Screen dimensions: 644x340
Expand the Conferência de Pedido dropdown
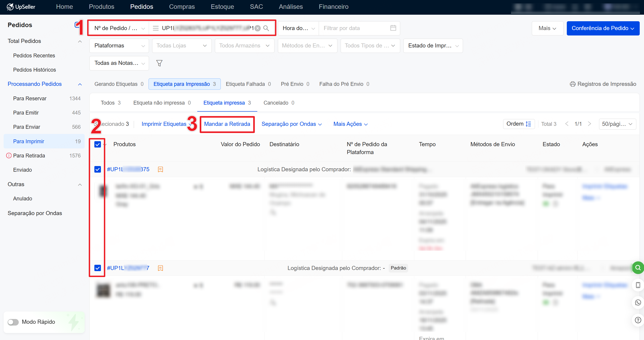(x=603, y=28)
